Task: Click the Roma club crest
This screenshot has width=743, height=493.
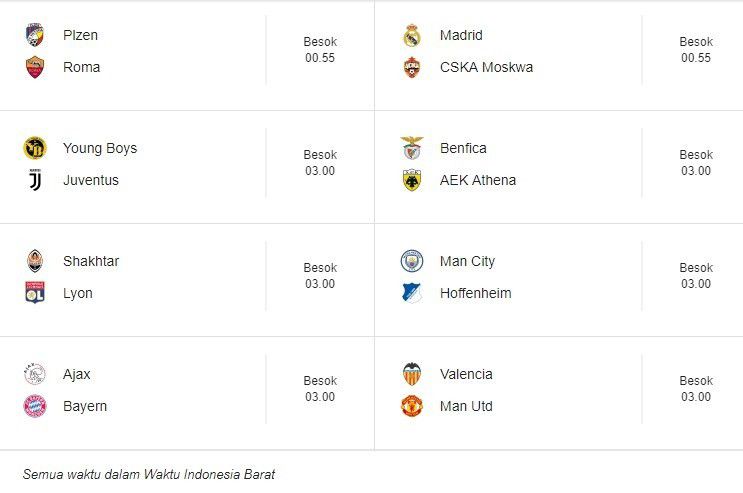Action: tap(35, 68)
